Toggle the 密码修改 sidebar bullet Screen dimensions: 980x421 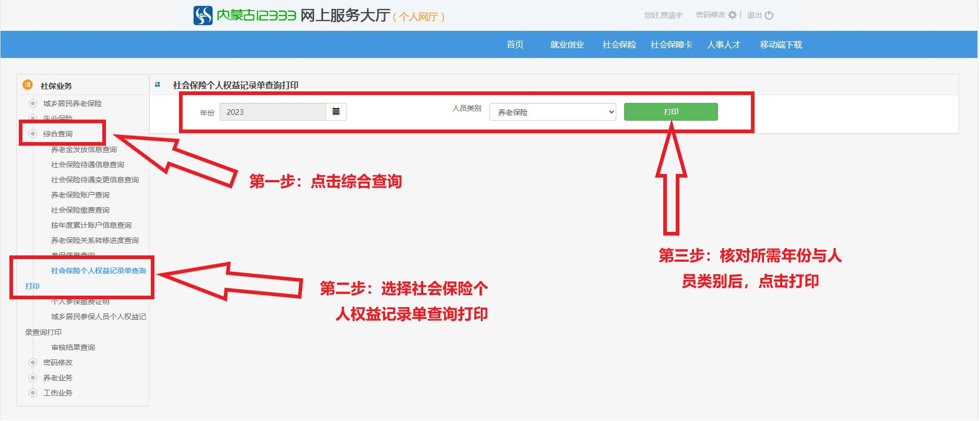coord(33,362)
